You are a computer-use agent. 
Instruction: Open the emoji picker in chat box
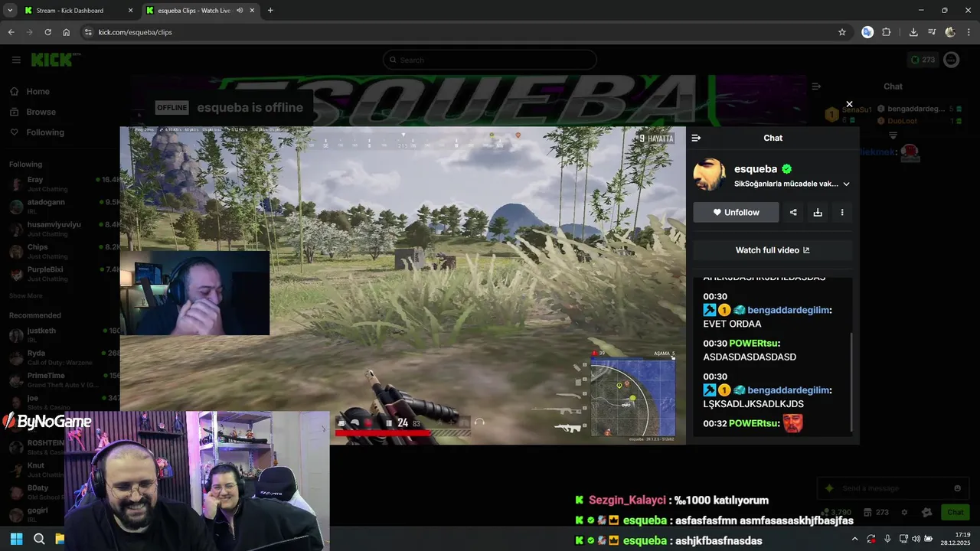point(957,488)
